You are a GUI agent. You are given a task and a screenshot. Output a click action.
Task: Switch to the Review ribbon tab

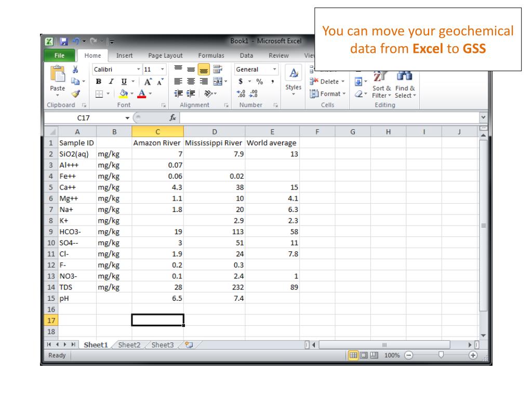point(278,56)
